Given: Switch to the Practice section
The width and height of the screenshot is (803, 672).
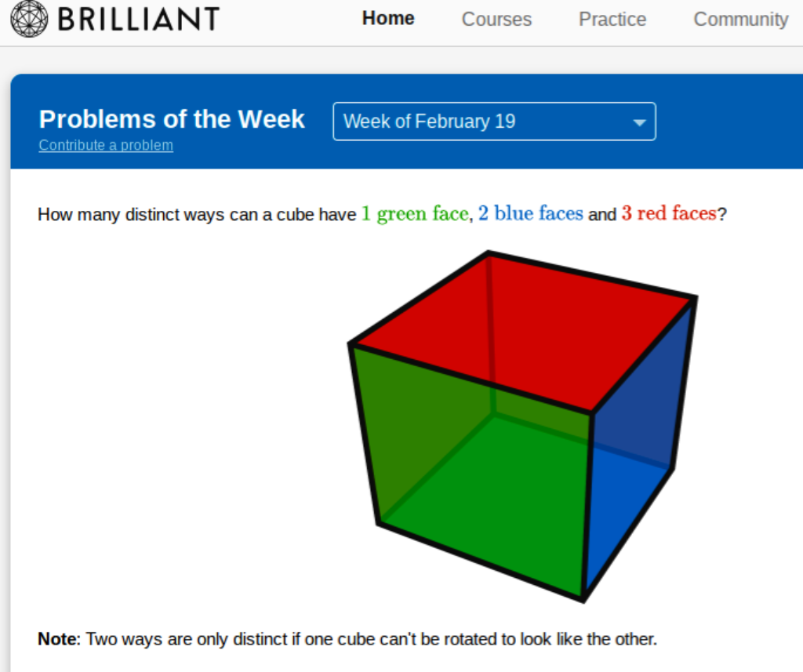Looking at the screenshot, I should [612, 20].
